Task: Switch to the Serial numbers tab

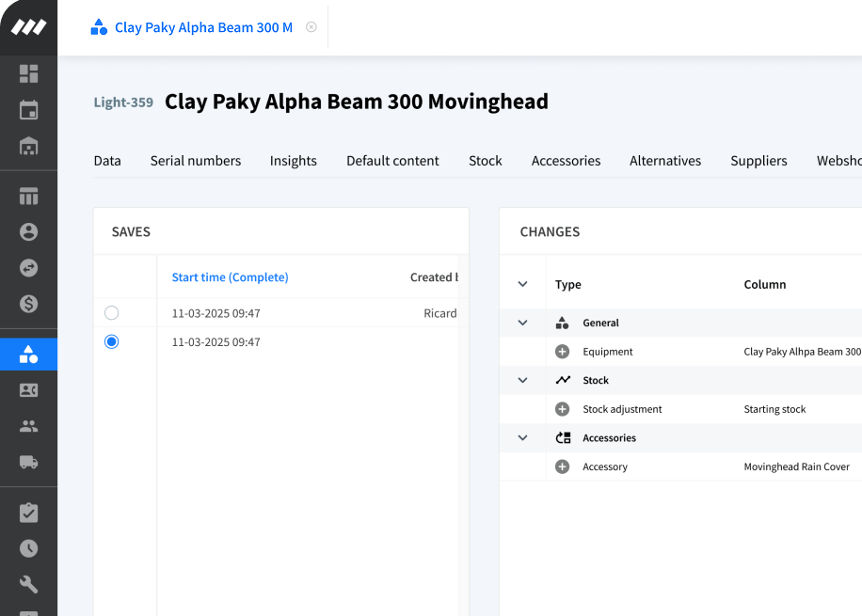Action: (196, 161)
